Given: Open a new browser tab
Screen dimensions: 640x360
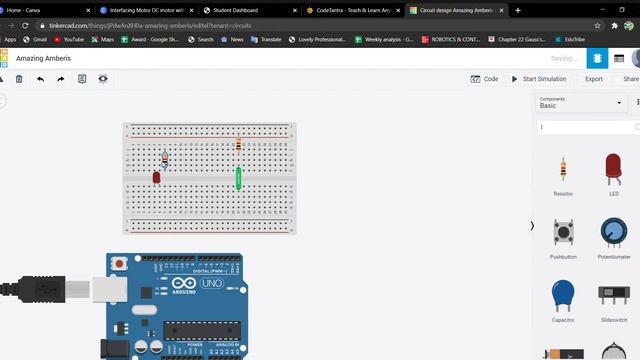Looking at the screenshot, I should coord(518,10).
